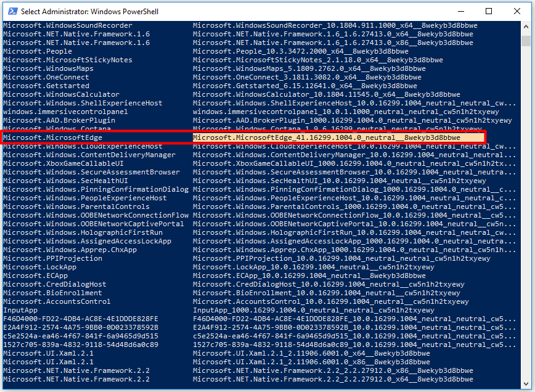
Task: Click Microsoft.ECApp name entry
Action: click(36, 276)
